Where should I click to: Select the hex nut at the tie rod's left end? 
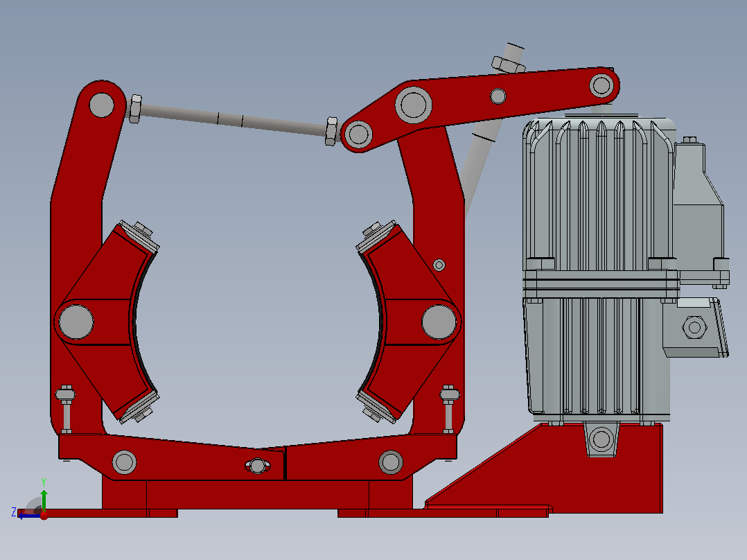135,109
